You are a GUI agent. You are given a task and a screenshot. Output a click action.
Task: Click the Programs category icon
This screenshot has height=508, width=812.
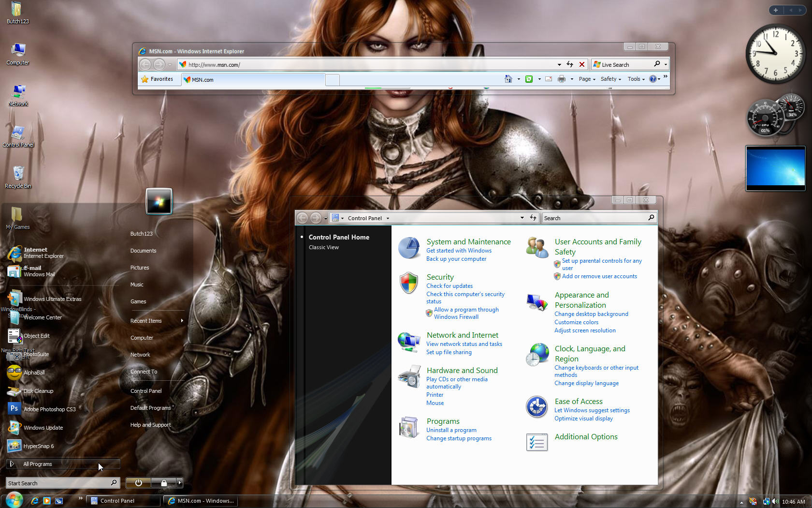[x=409, y=427]
